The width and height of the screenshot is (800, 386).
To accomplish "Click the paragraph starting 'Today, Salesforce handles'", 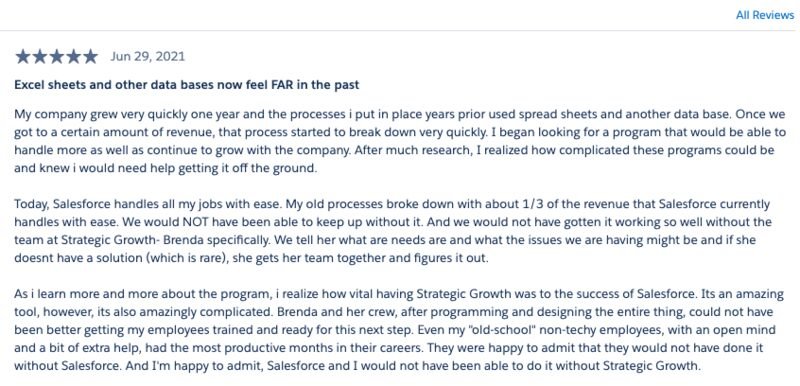I will click(393, 231).
